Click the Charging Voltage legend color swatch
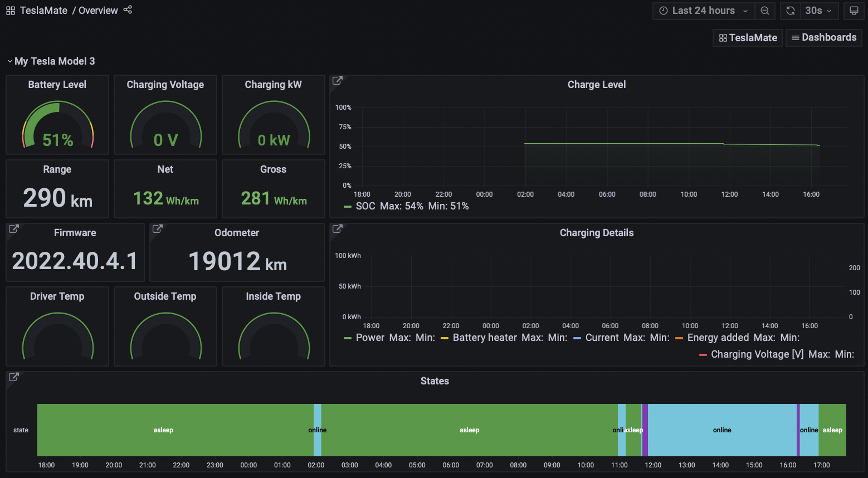The height and width of the screenshot is (478, 868). coord(703,354)
